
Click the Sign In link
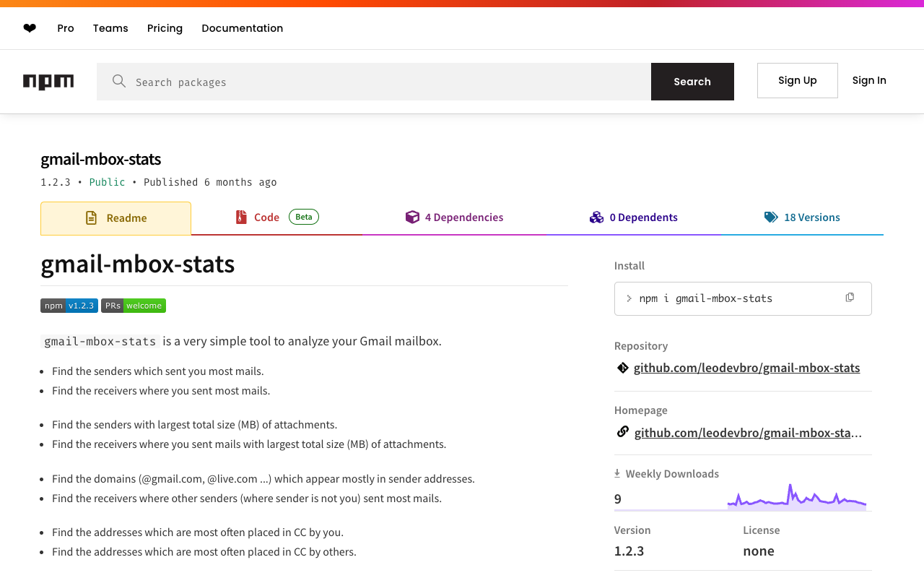coord(869,80)
